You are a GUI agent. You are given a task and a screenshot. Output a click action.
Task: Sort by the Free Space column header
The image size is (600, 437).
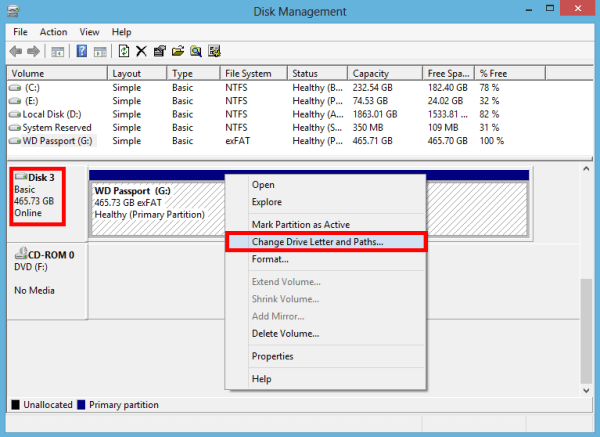pos(448,73)
